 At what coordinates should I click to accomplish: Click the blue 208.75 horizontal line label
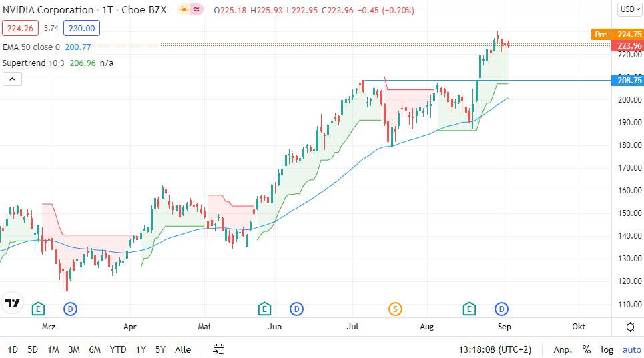[x=627, y=81]
